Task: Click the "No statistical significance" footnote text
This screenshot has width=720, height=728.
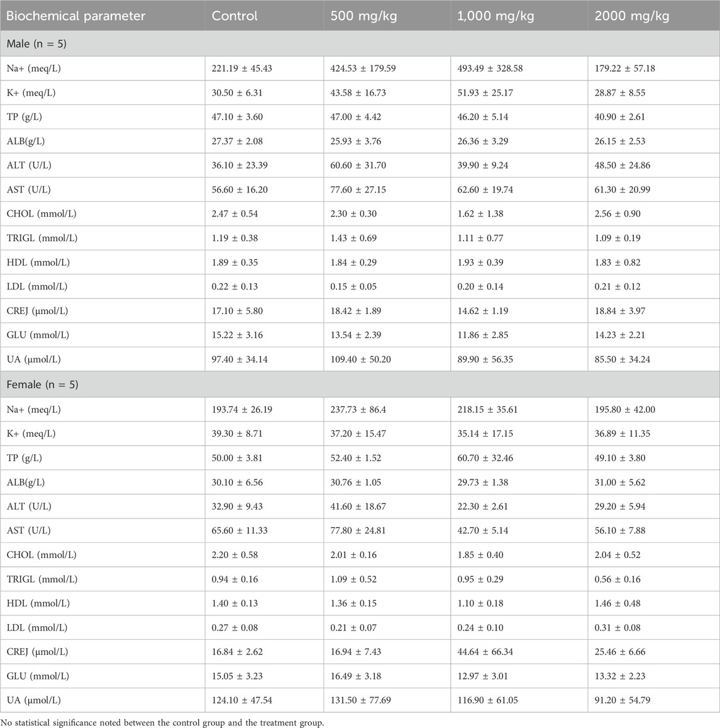Action: 163,722
